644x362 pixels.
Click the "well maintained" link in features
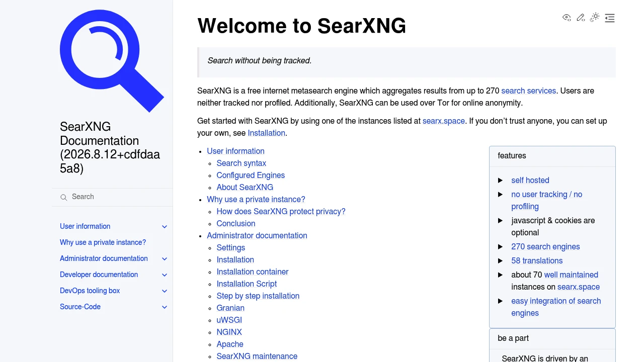[571, 275]
